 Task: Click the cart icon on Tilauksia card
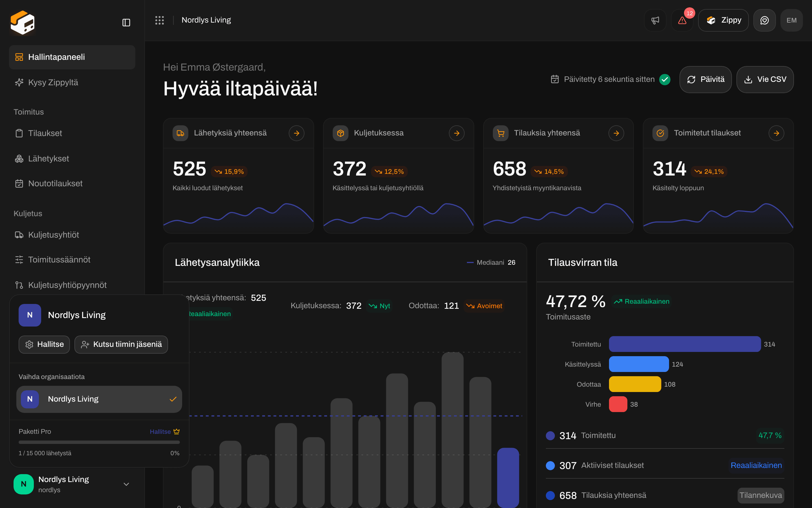[501, 133]
